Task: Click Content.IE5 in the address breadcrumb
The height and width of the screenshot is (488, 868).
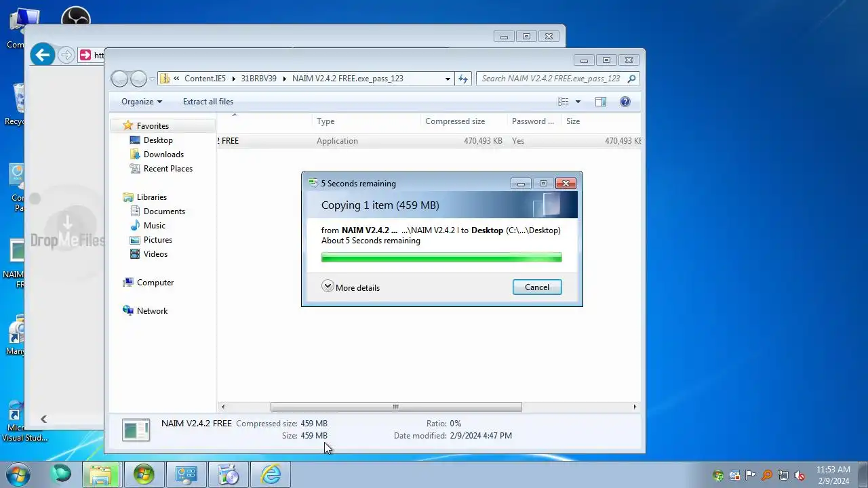Action: pyautogui.click(x=205, y=79)
